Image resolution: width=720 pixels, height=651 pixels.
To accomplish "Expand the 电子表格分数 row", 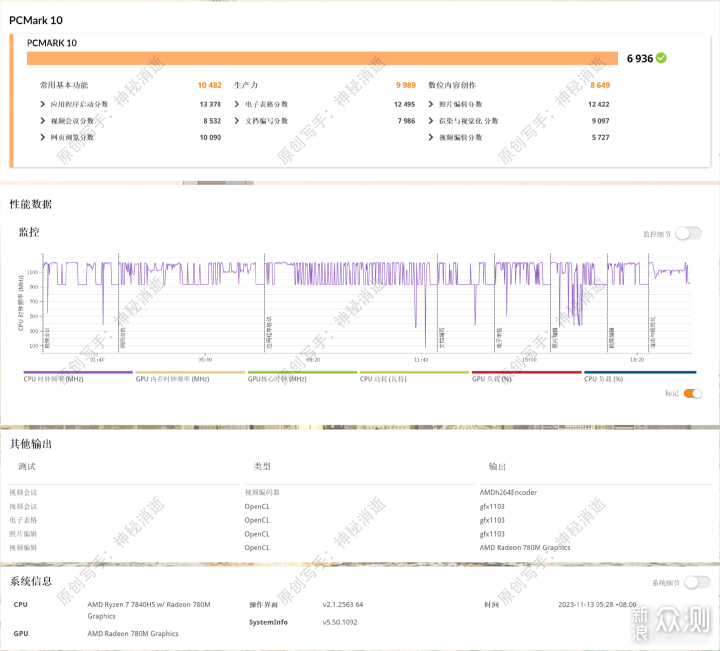I will tap(237, 104).
